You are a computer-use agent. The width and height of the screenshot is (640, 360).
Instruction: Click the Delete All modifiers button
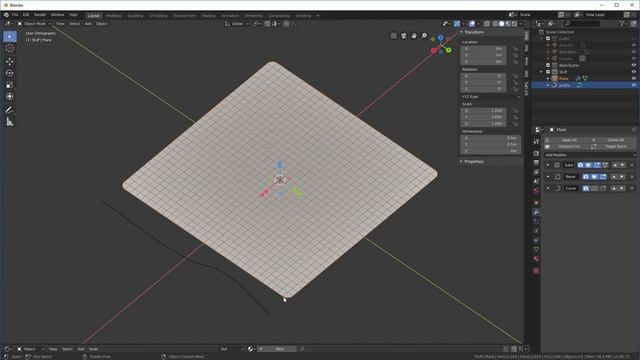tap(613, 140)
